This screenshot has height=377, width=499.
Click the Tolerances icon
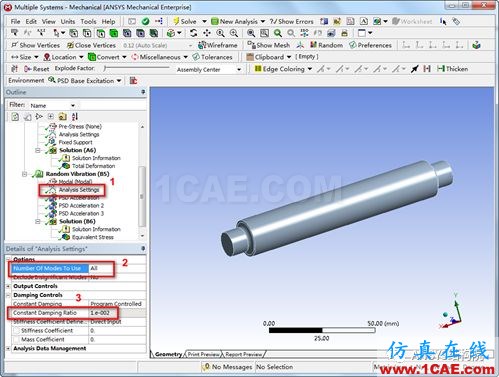(x=196, y=57)
